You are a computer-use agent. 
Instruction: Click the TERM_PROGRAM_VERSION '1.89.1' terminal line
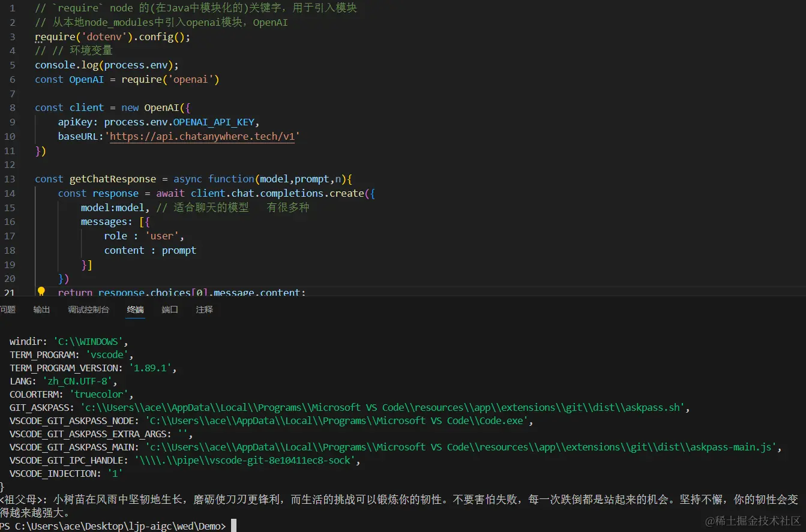[93, 368]
